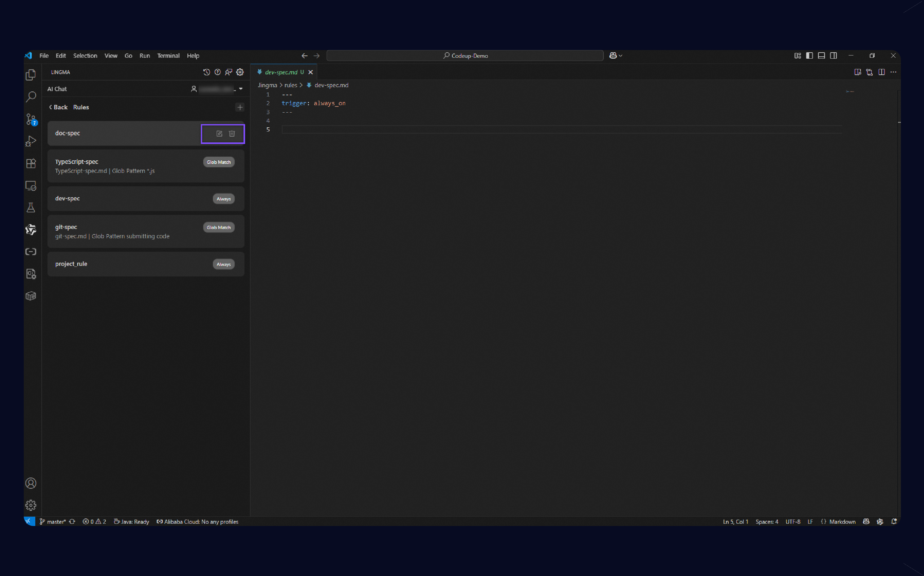Delete the doc-spec rule with trash icon
This screenshot has width=924, height=576.
click(x=232, y=133)
